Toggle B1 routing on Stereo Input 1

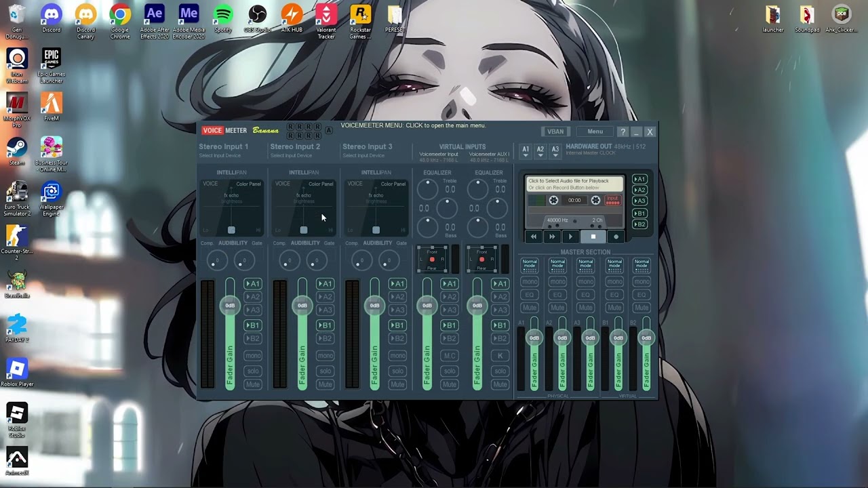pos(252,325)
